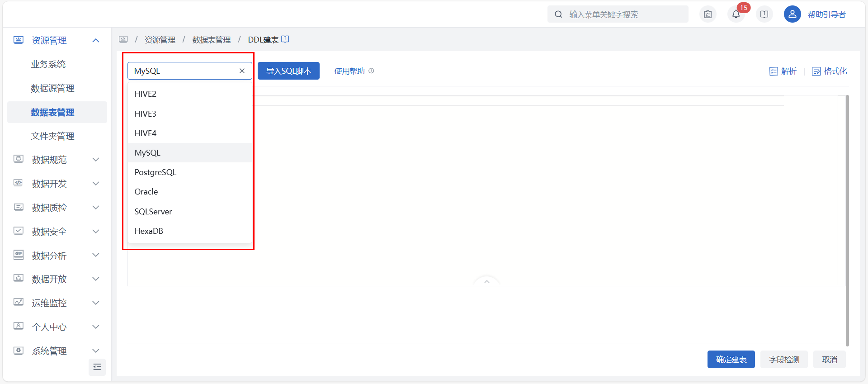Click the 格式化 text button
868x384 pixels.
click(835, 71)
